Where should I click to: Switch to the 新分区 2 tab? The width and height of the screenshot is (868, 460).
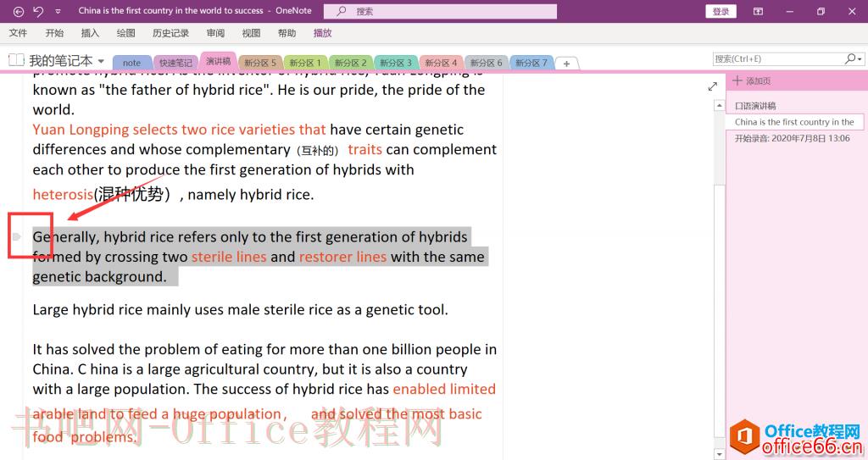click(x=350, y=63)
